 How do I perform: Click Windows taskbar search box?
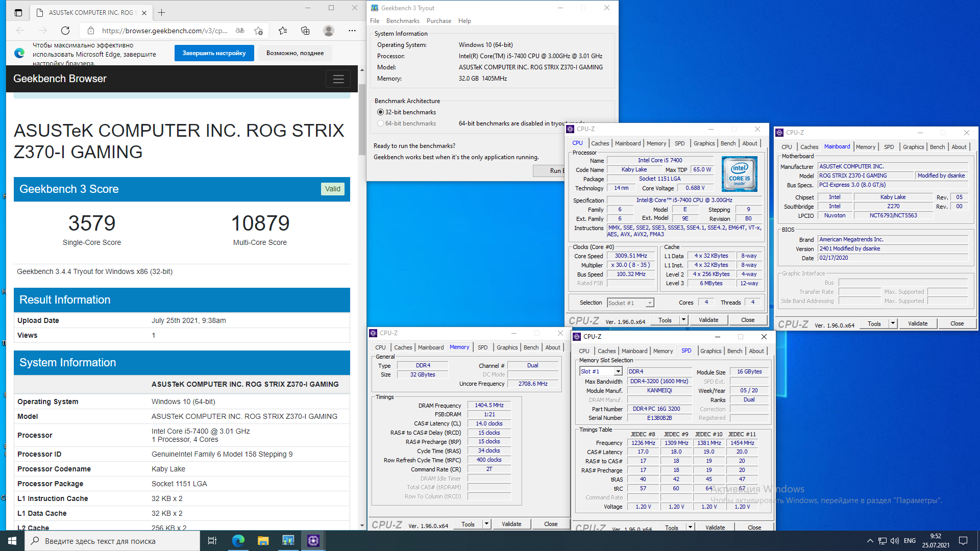click(112, 541)
